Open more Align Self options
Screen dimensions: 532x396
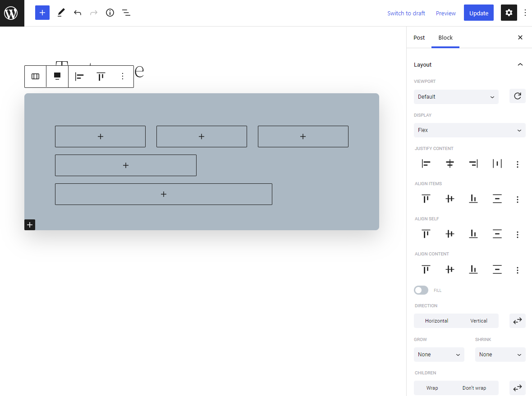(x=518, y=235)
